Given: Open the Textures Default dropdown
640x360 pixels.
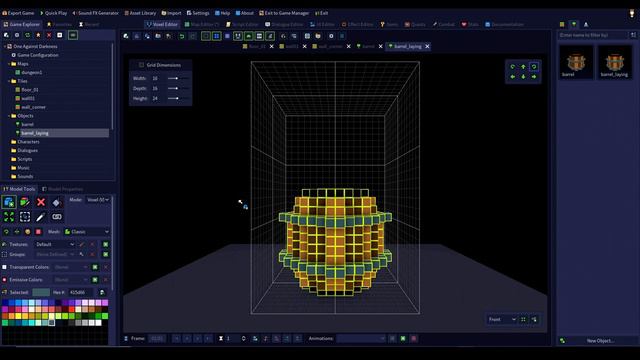Looking at the screenshot, I should (x=54, y=244).
